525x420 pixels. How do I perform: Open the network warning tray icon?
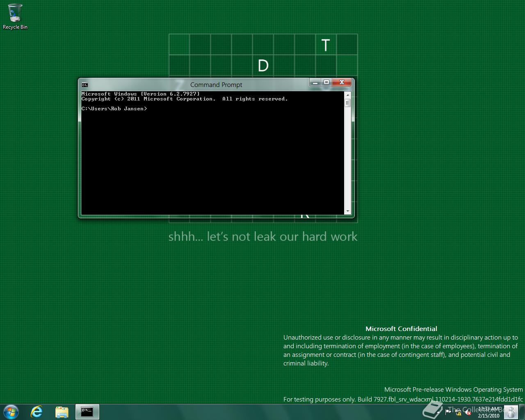coord(458,412)
